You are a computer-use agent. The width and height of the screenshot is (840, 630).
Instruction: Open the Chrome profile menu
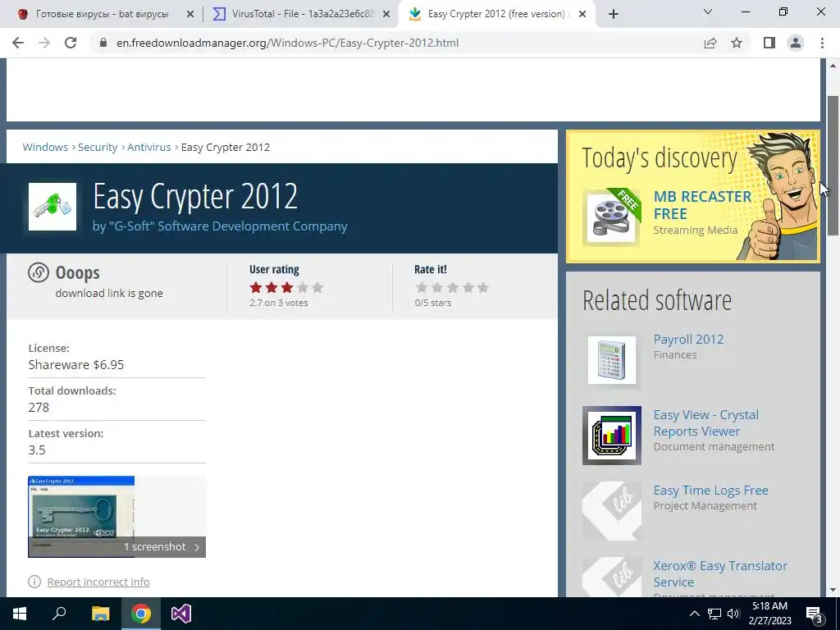click(x=796, y=43)
